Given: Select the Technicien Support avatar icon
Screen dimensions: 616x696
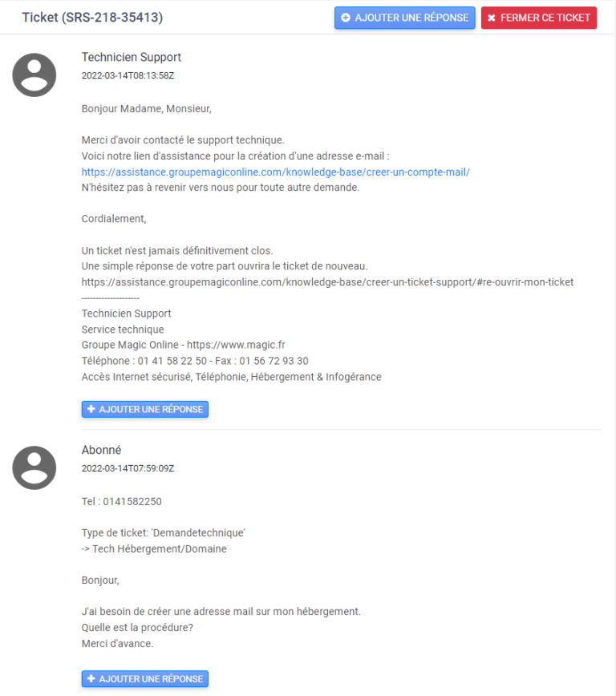Looking at the screenshot, I should pyautogui.click(x=34, y=75).
